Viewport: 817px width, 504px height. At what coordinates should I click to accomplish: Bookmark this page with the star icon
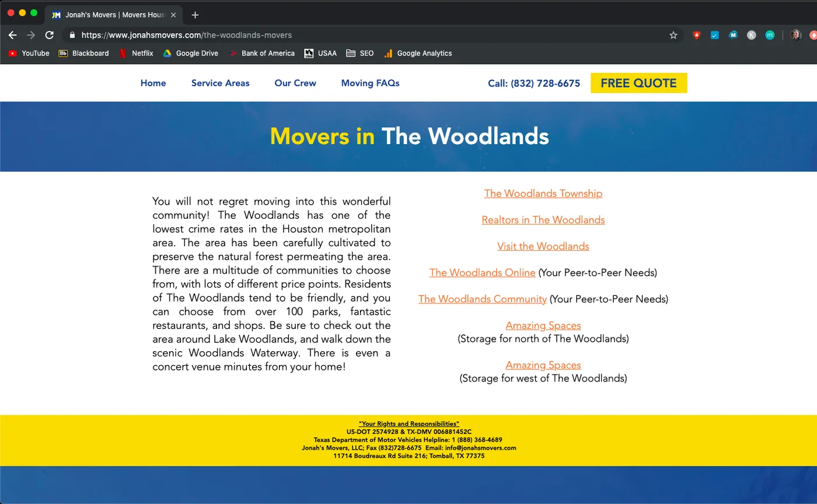[x=673, y=35]
